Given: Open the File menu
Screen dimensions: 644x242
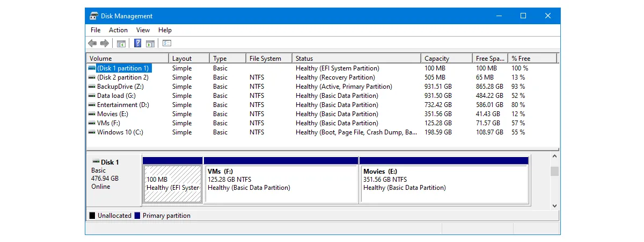Looking at the screenshot, I should (x=96, y=30).
